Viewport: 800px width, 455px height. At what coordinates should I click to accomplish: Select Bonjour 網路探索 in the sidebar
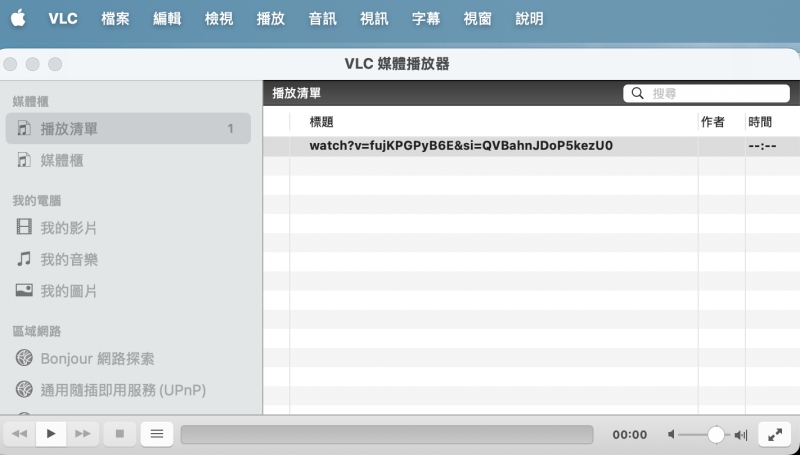point(128,359)
